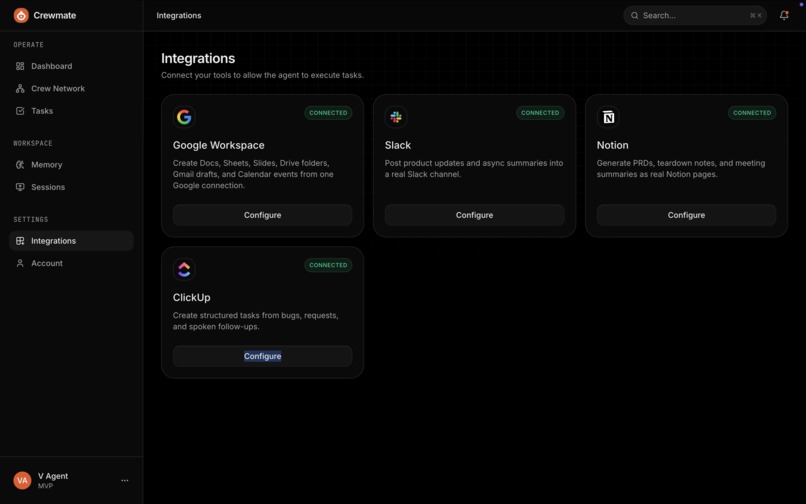Click the Crew Network node icon

[x=20, y=88]
